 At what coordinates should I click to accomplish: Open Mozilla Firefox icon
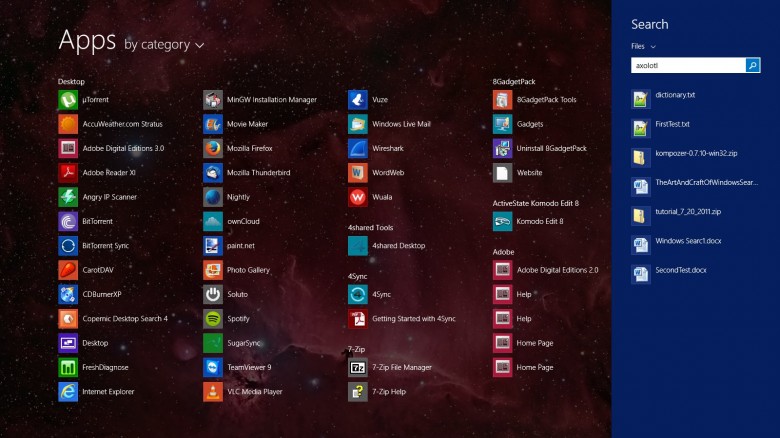pyautogui.click(x=213, y=148)
